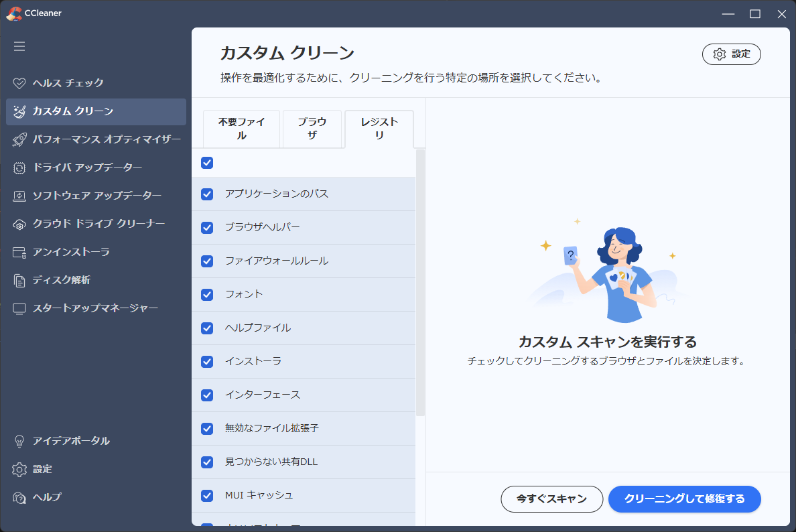The image size is (796, 532).
Task: Go to ドライバ アップデーター
Action: [96, 168]
